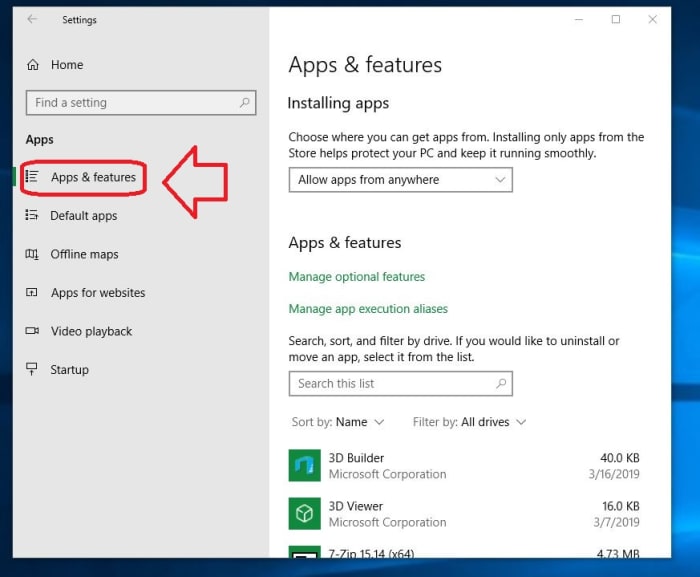700x577 pixels.
Task: Focus the Find a setting search box
Action: coord(141,103)
